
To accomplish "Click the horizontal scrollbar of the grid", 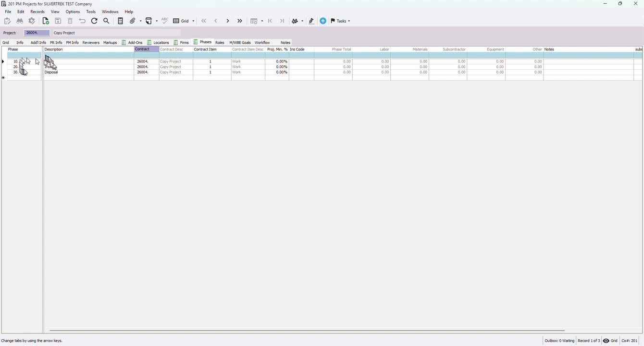I will 307,331.
